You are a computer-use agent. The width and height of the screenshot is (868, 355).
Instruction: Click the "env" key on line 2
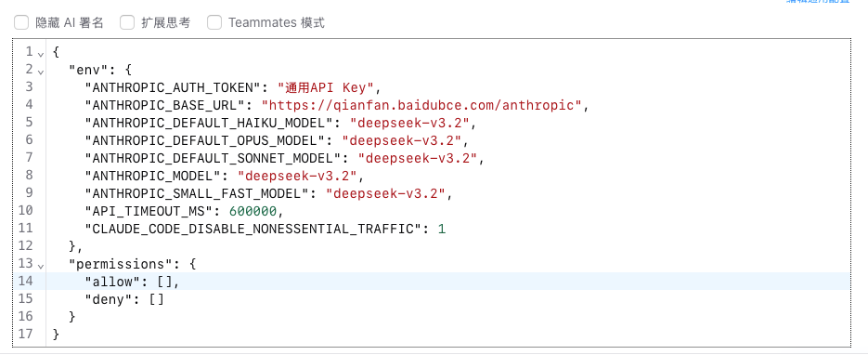click(x=88, y=71)
